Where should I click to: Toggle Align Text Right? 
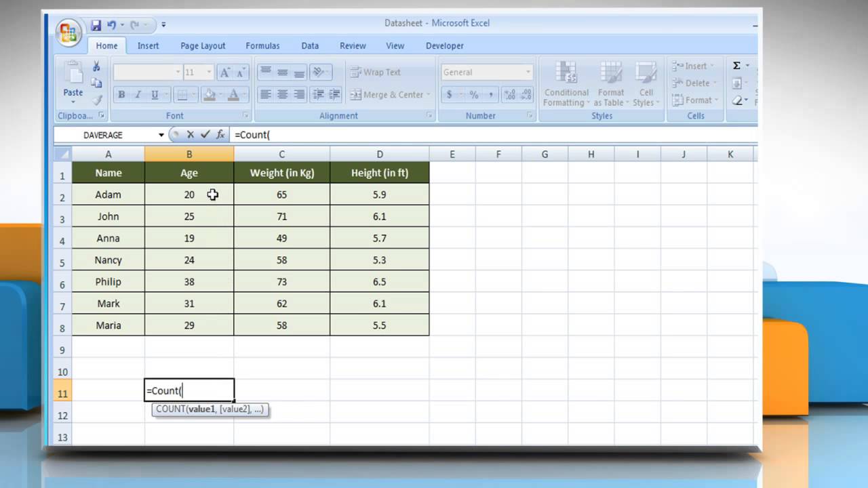point(298,95)
